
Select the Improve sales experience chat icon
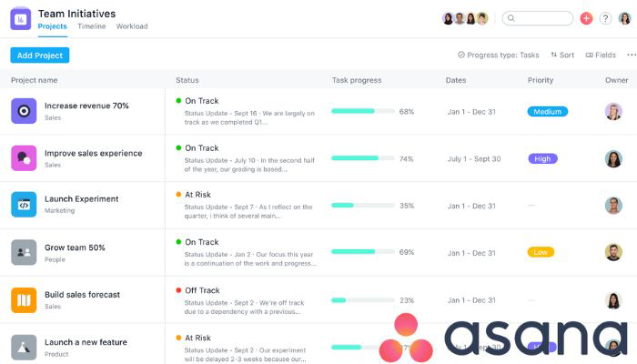(24, 158)
